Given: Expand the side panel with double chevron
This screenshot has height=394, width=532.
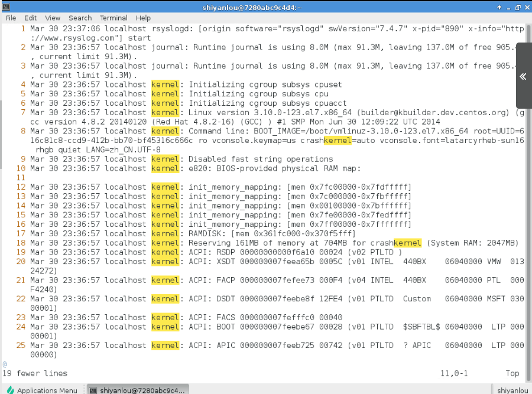Looking at the screenshot, I should 523,77.
